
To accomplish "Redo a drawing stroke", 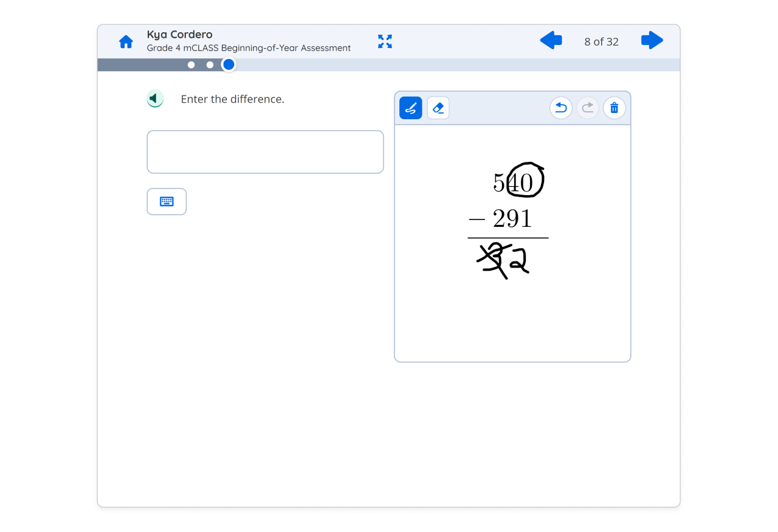I will pos(587,108).
